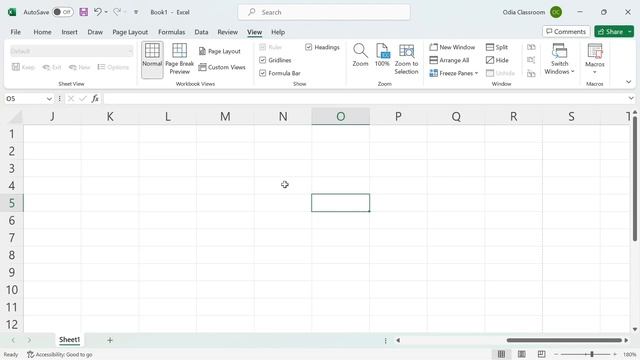
Task: Click the Save icon in title bar
Action: (x=84, y=12)
